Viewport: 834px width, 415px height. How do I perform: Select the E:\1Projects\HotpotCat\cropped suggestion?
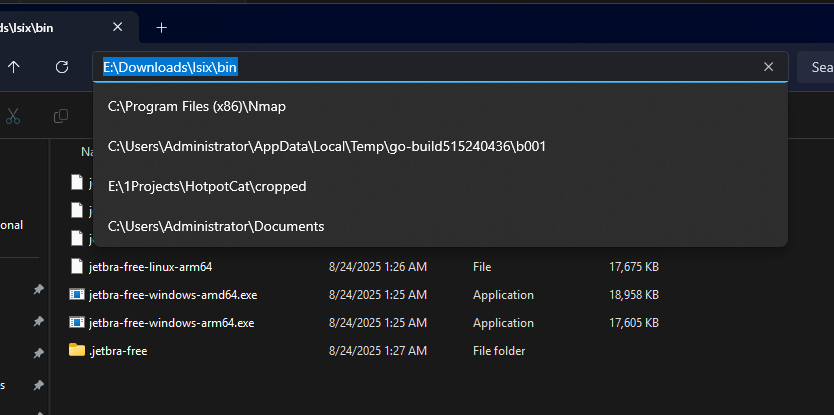(207, 186)
